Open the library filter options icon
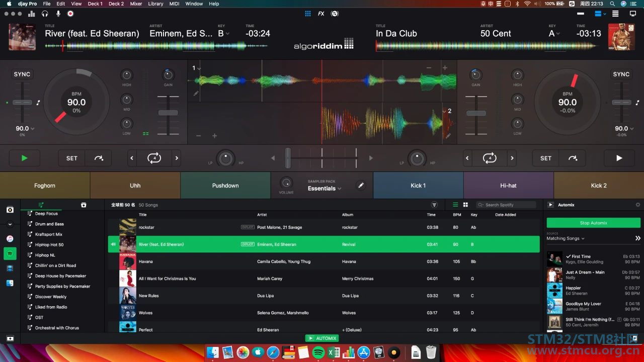The width and height of the screenshot is (644, 362). [x=434, y=205]
